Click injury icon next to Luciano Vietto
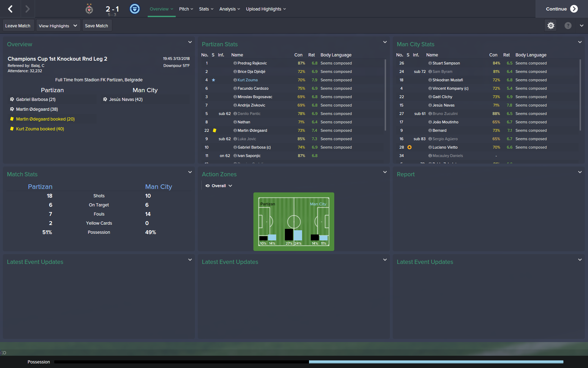This screenshot has width=588, height=368. tap(409, 147)
